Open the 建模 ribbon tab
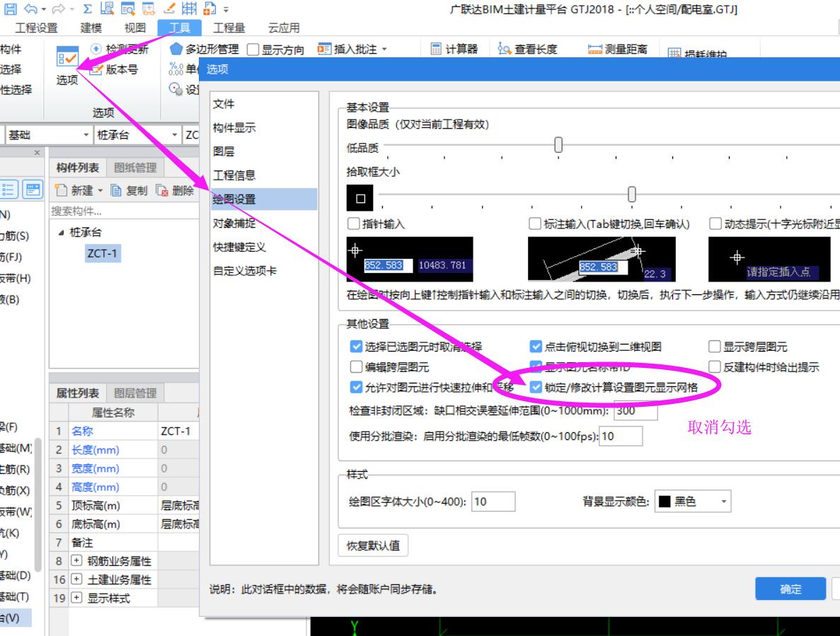 [x=91, y=28]
